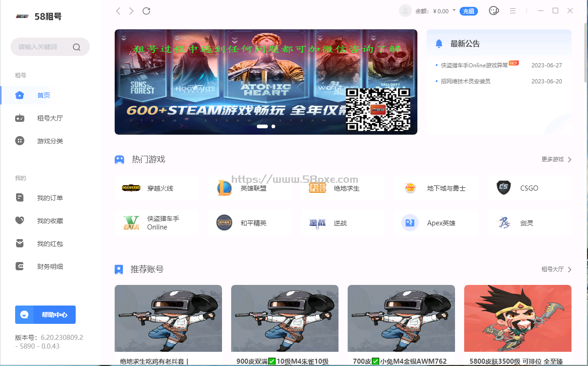Open the 700皮 小兔M4金银AWM762 account card

point(401,325)
